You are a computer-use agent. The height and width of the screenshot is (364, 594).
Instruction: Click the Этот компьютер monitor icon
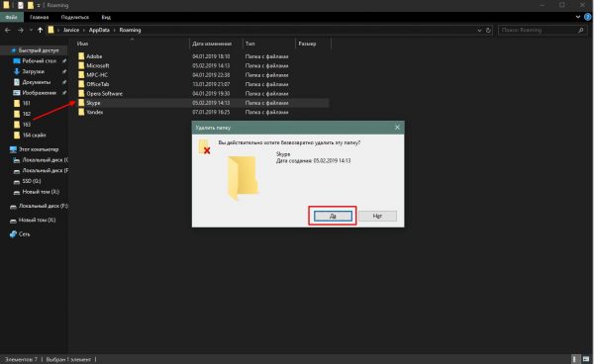[13, 149]
